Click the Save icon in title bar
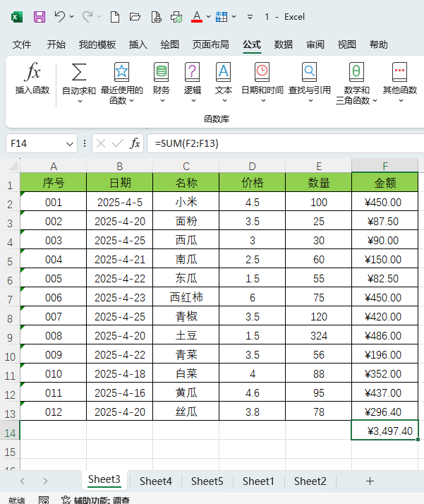Image resolution: width=424 pixels, height=504 pixels. [x=40, y=16]
